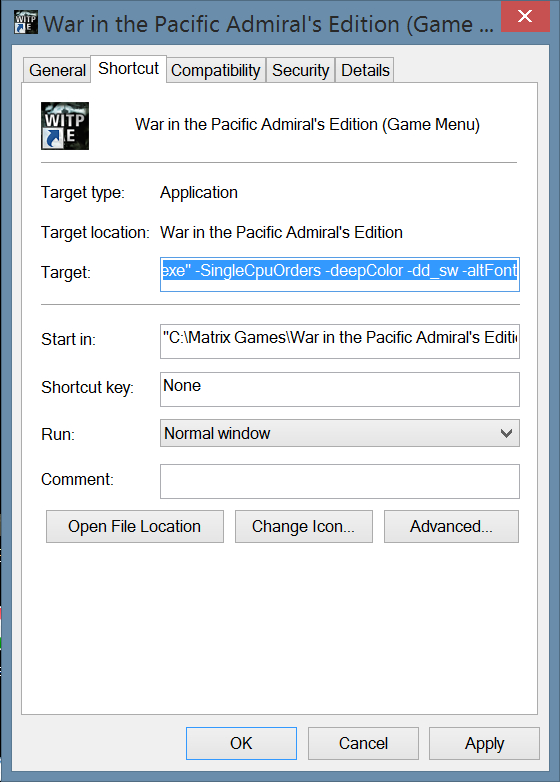Switch to the General tab
Image resolution: width=560 pixels, height=782 pixels.
click(x=57, y=70)
